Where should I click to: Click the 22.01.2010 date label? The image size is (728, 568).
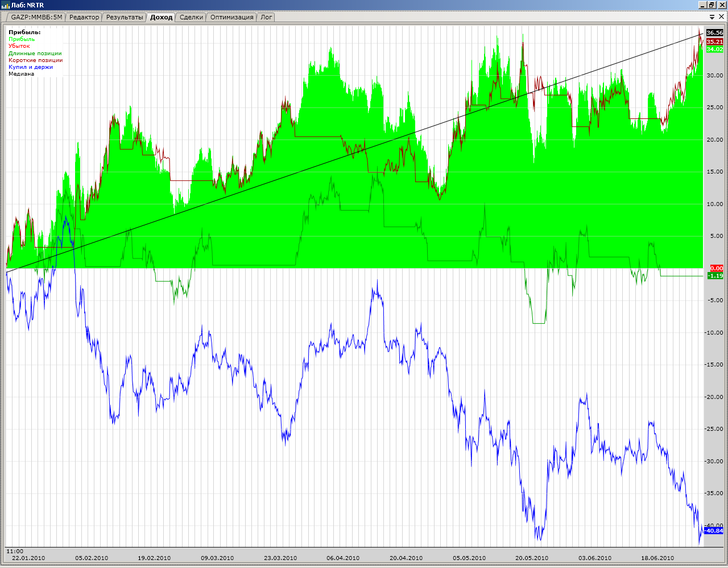(28, 558)
